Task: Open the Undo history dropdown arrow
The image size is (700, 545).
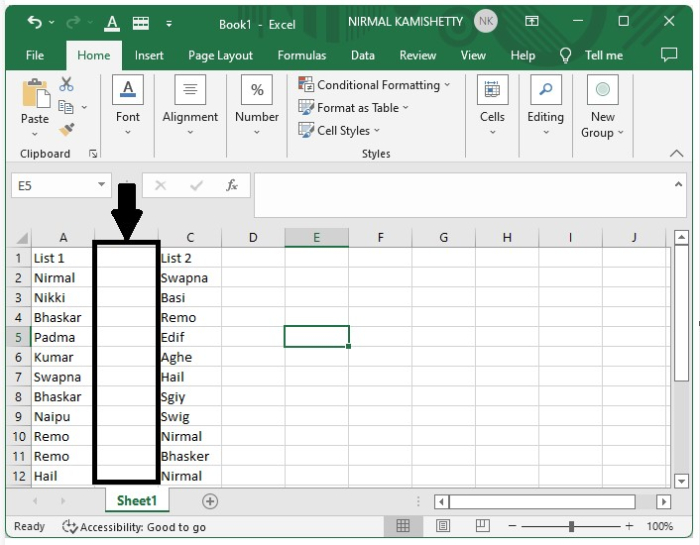Action: tap(52, 22)
